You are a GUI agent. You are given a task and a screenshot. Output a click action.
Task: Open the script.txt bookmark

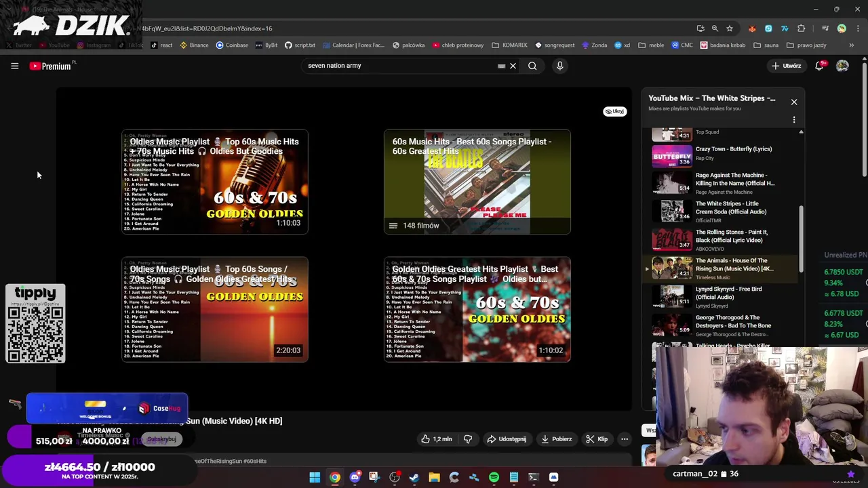(x=300, y=45)
